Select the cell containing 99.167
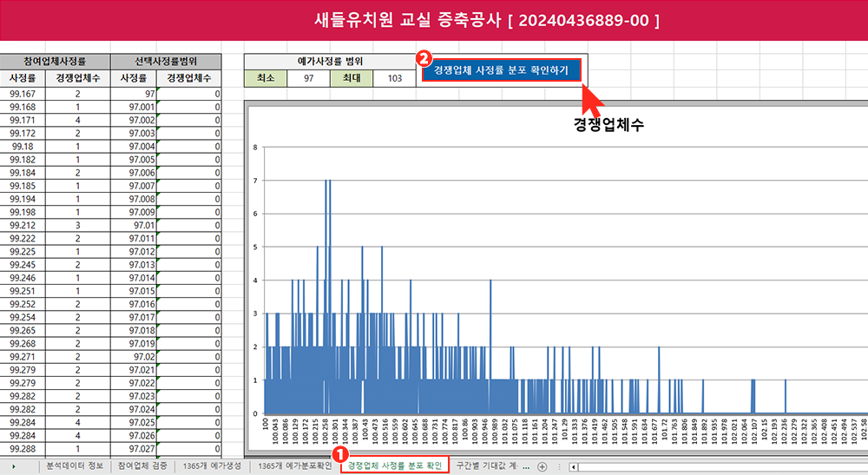The width and height of the screenshot is (868, 475). pos(23,94)
